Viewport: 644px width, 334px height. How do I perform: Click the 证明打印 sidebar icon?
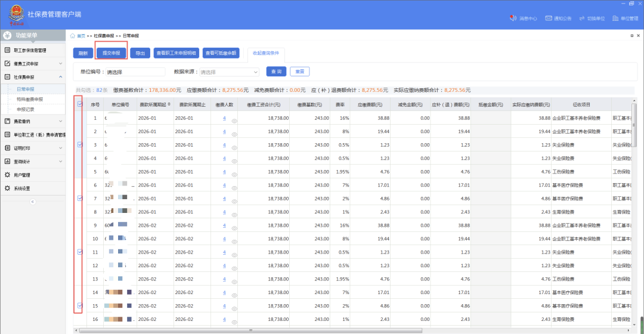click(7, 148)
